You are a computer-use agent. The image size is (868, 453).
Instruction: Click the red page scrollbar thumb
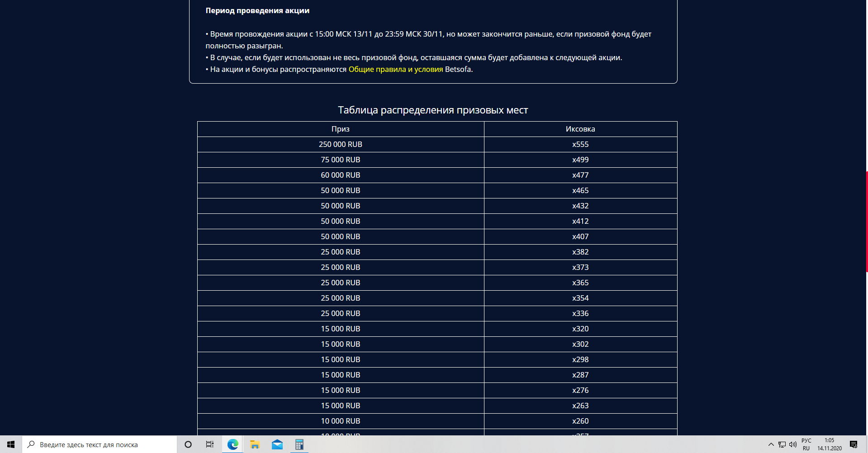pyautogui.click(x=867, y=222)
